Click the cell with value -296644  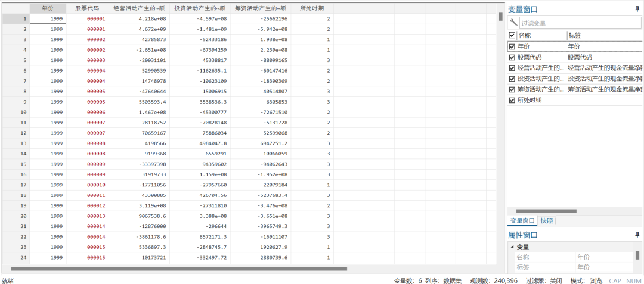[200, 227]
